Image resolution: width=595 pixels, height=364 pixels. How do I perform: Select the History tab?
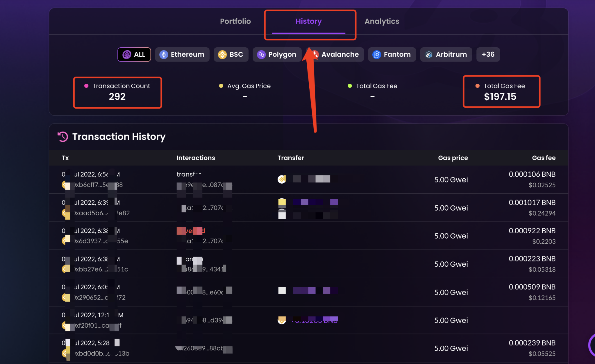click(x=308, y=21)
